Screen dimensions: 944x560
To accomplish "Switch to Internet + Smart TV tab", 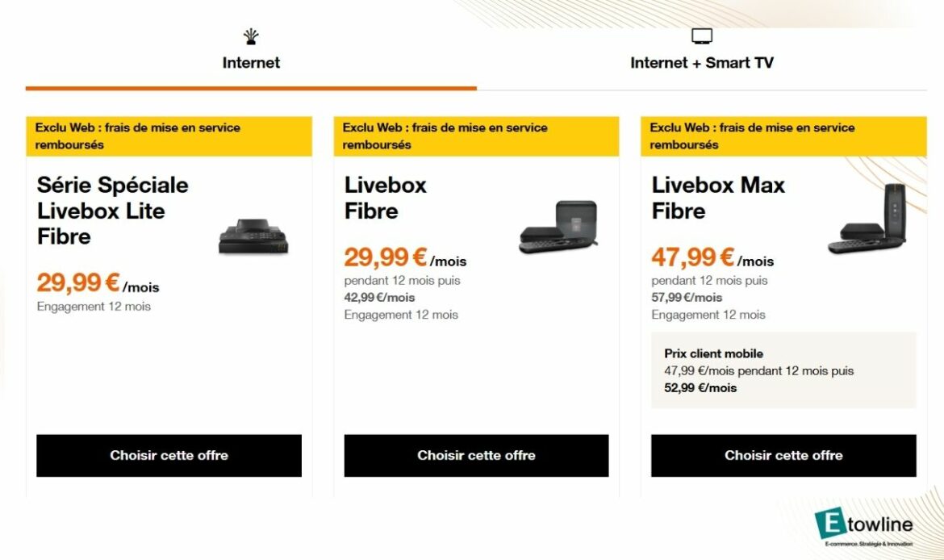I will click(x=702, y=63).
